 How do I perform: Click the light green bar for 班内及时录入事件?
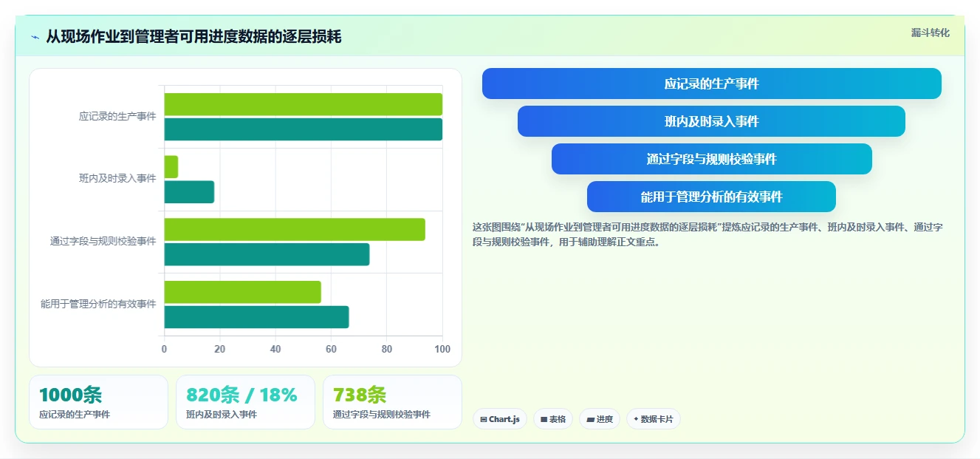coord(171,167)
